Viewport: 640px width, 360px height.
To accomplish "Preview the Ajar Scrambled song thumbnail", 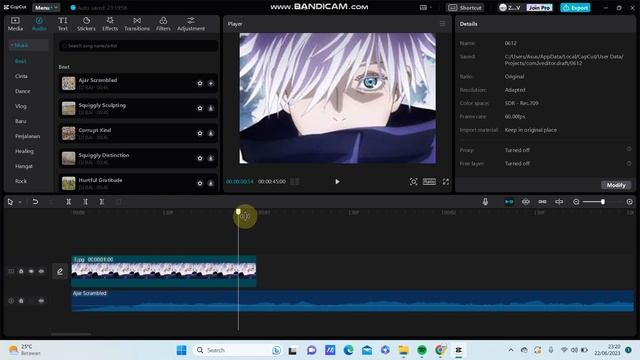I will 69,83.
